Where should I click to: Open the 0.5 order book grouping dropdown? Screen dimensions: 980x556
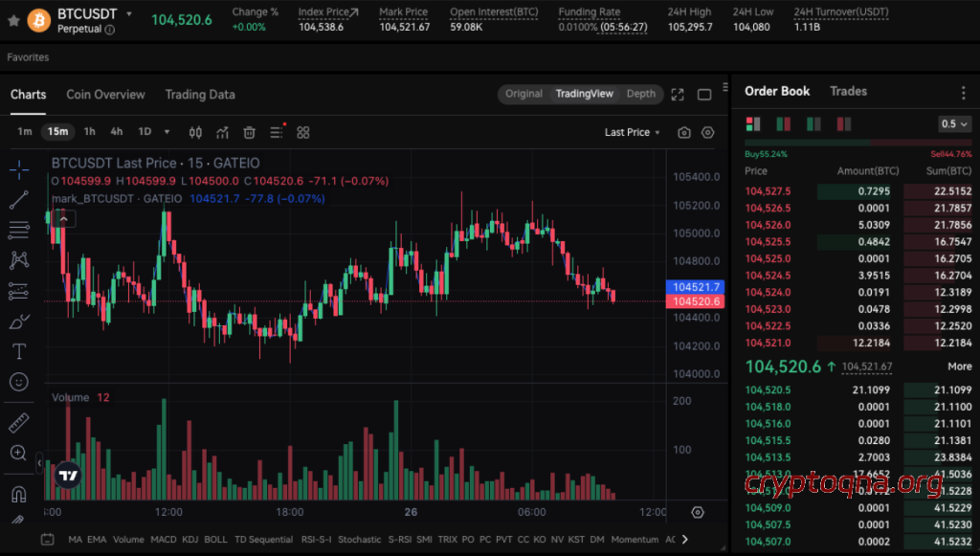click(x=954, y=123)
